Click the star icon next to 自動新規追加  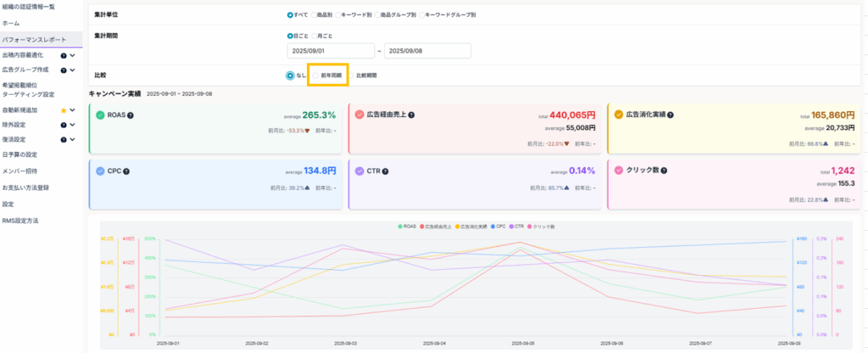coord(62,110)
